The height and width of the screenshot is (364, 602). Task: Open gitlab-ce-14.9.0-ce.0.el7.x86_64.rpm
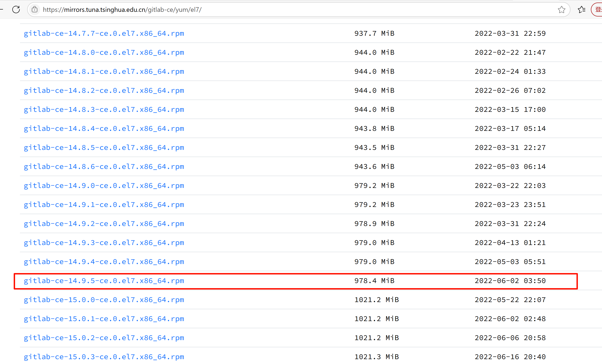[x=104, y=186]
